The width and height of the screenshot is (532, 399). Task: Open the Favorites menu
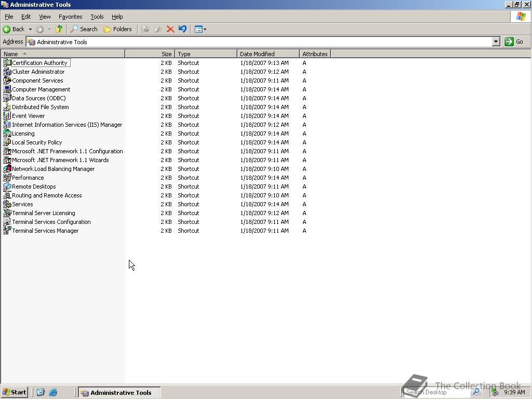pyautogui.click(x=70, y=17)
